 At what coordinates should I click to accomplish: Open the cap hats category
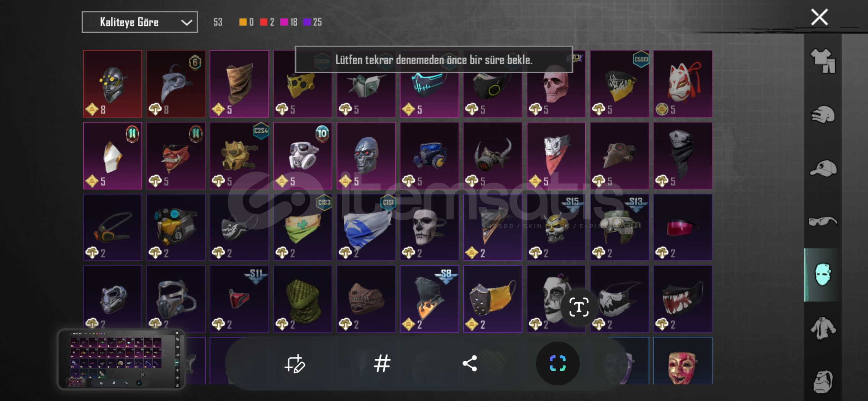click(x=823, y=168)
